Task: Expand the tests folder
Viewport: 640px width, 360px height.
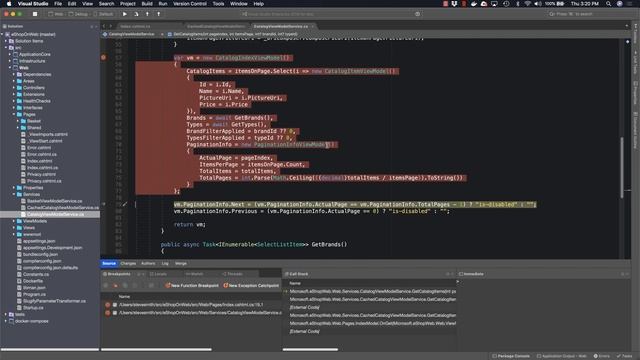Action: pyautogui.click(x=6, y=314)
